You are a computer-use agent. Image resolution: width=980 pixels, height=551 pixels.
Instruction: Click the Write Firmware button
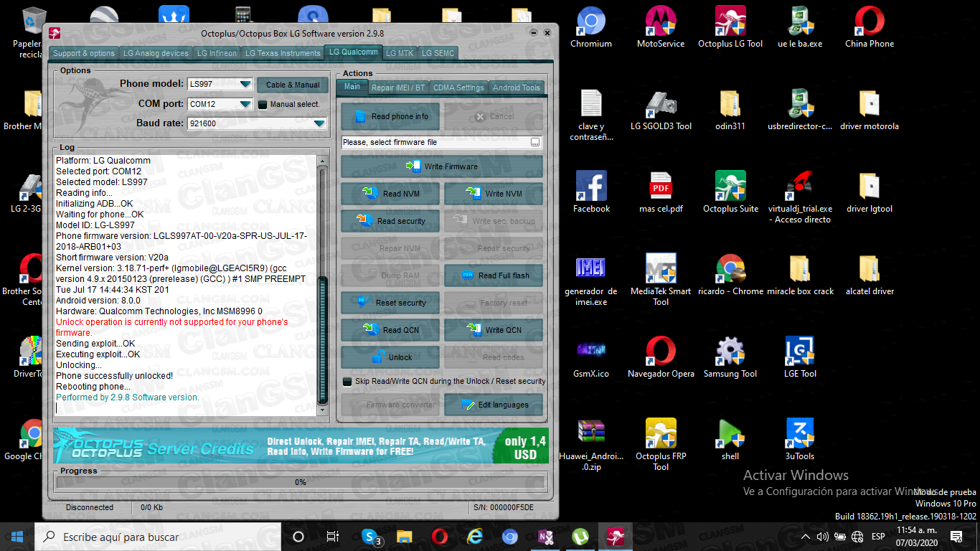pyautogui.click(x=442, y=166)
